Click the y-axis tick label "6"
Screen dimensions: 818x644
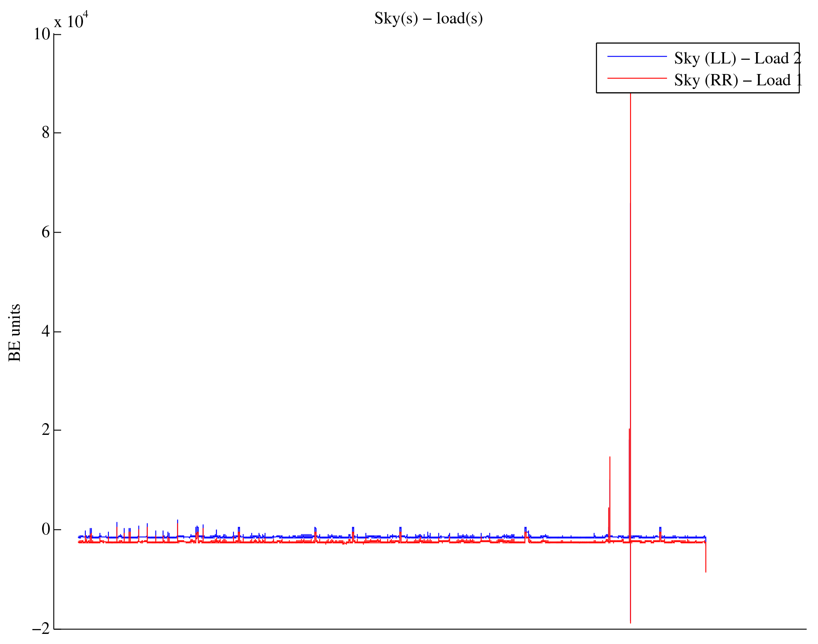(46, 232)
